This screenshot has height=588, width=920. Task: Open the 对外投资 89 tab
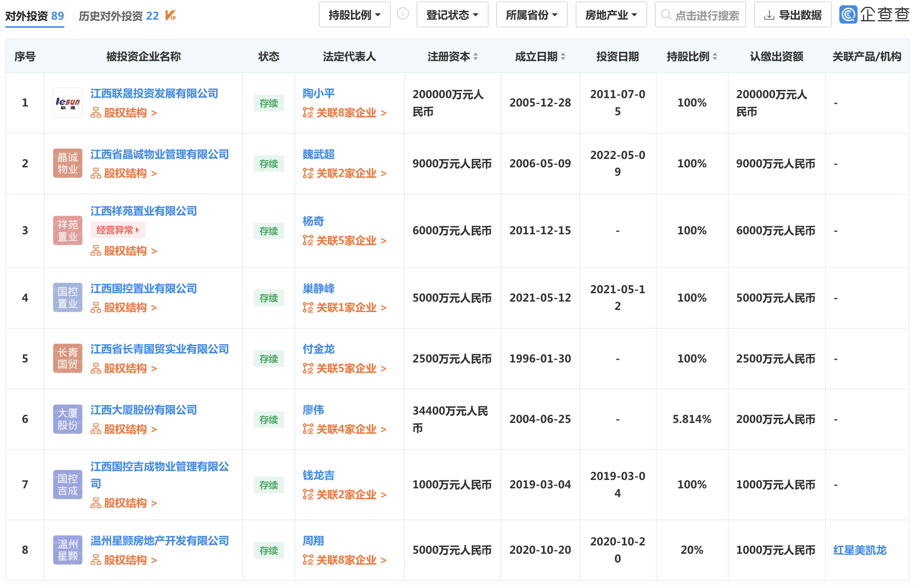(35, 16)
